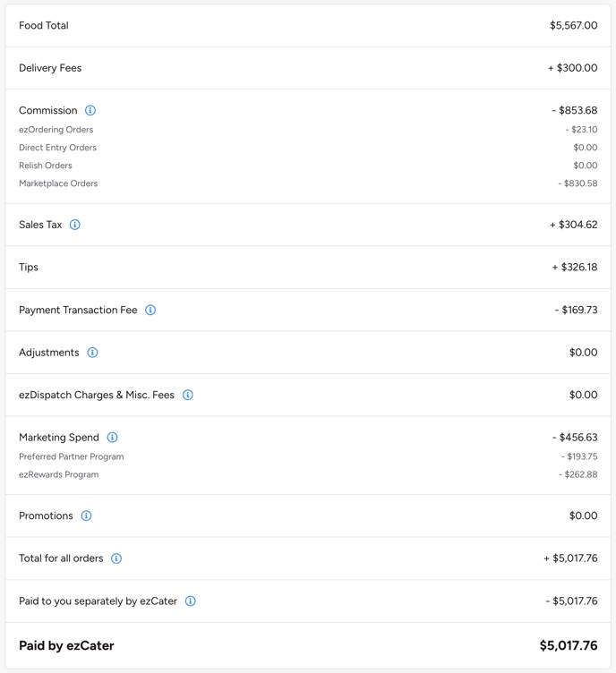Click the Promotions info icon
This screenshot has height=673, width=616.
point(86,516)
